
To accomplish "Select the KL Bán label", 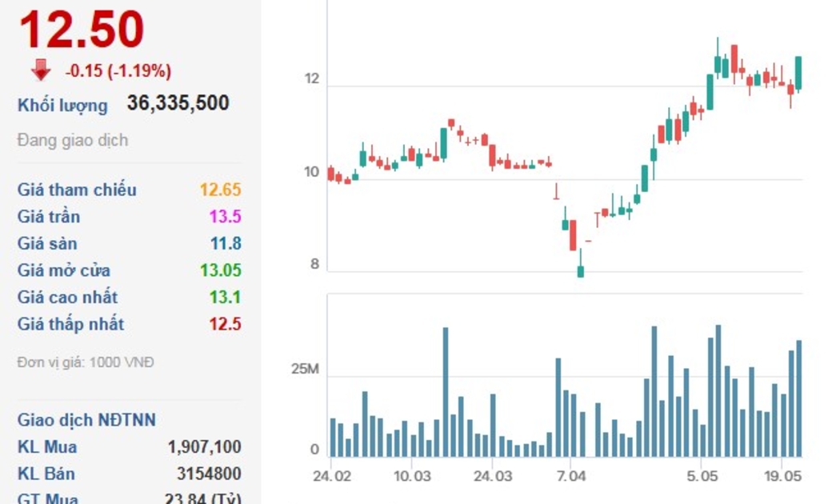I will pos(47,473).
